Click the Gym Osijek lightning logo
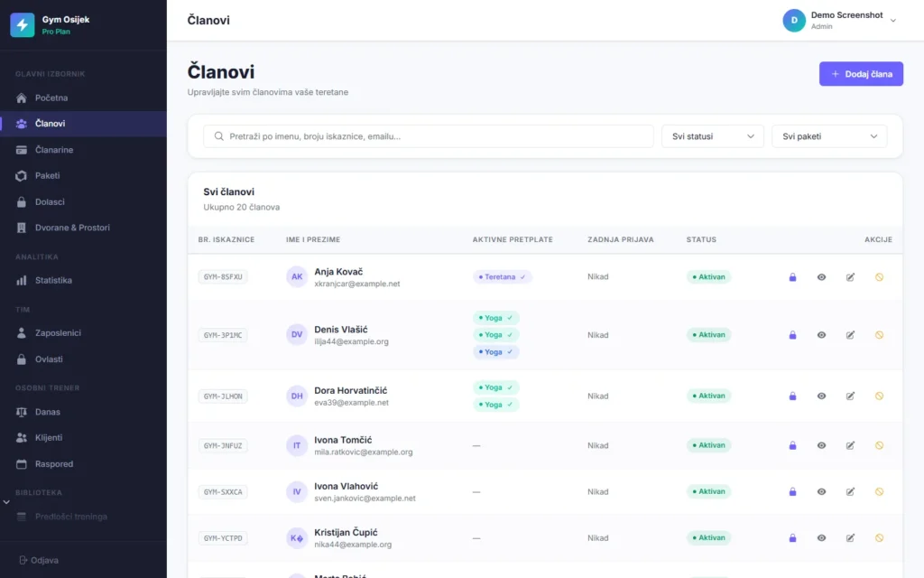Screen dimensions: 924x578 [23, 25]
